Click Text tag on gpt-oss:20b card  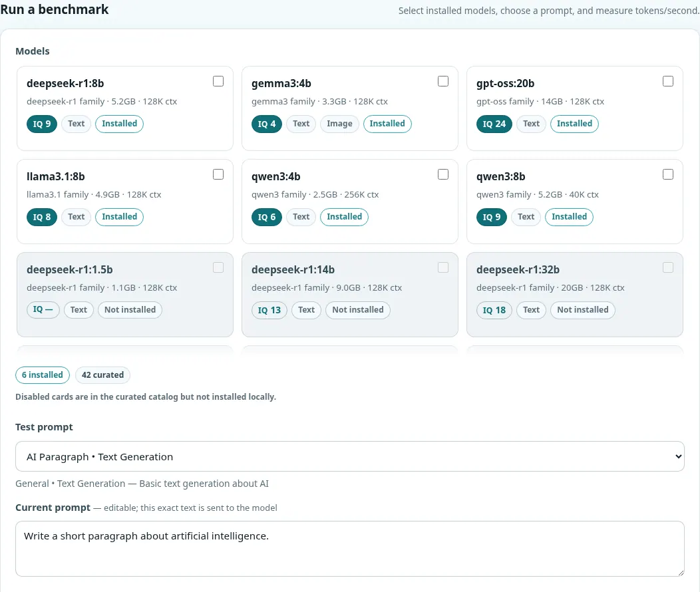[531, 124]
